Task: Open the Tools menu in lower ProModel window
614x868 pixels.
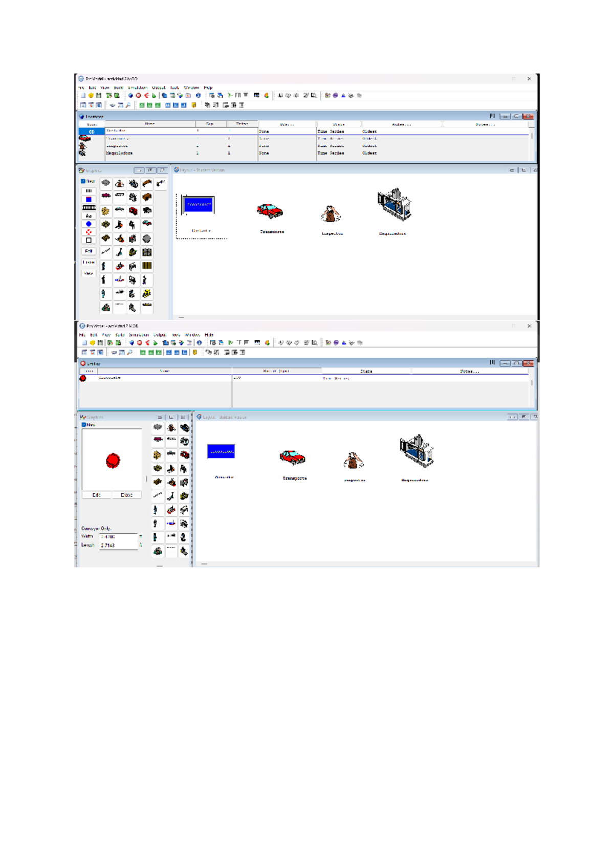Action: [176, 335]
